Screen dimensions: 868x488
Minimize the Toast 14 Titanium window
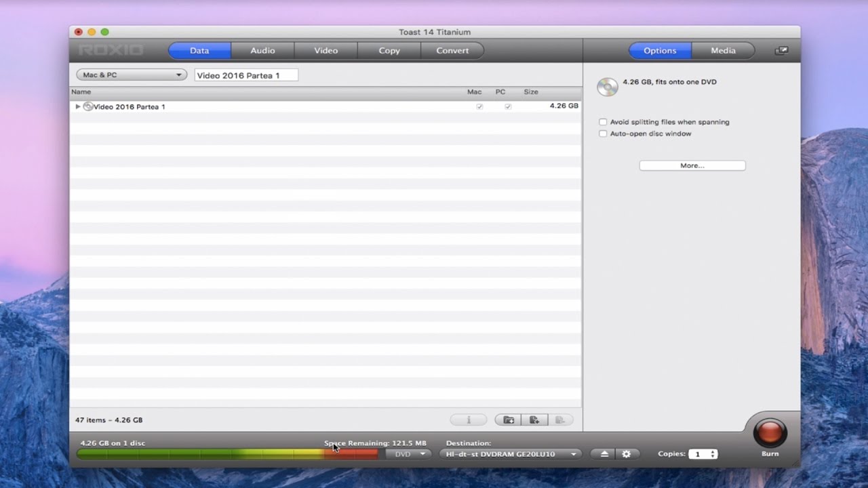point(92,32)
